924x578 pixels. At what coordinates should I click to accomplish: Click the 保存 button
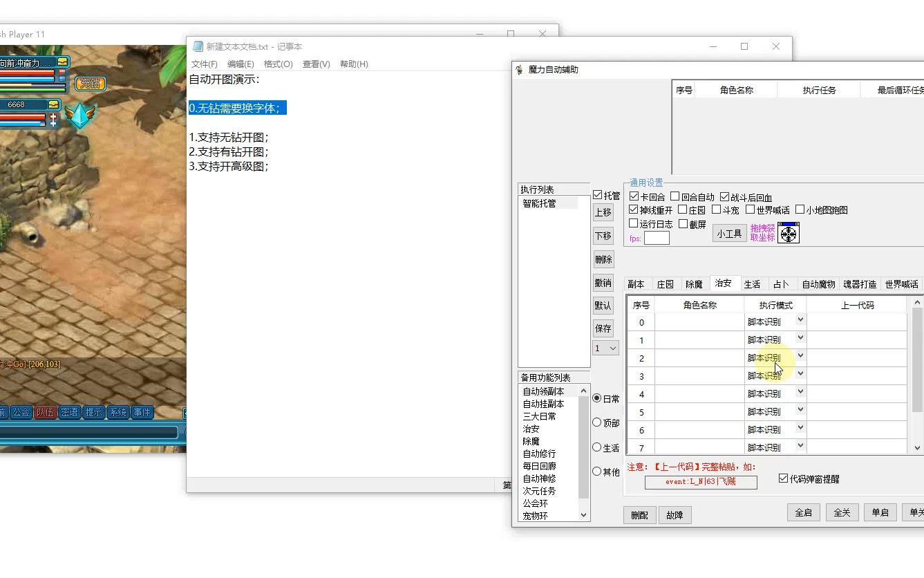603,328
